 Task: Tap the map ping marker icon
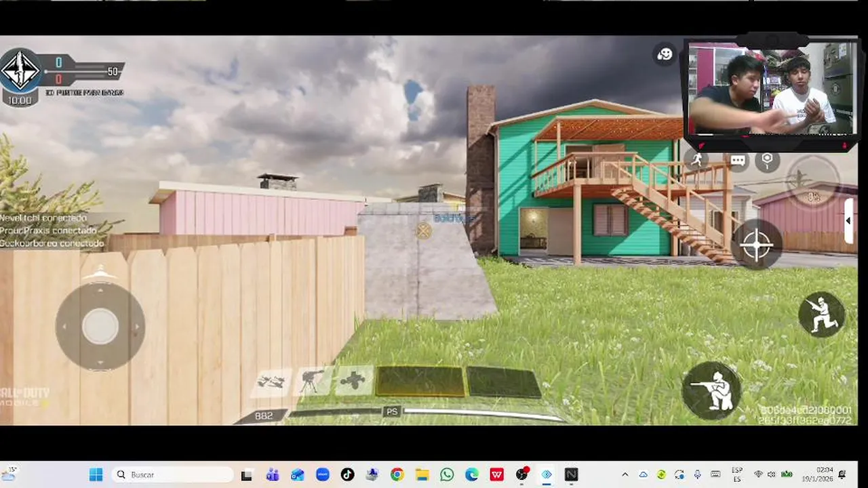[x=767, y=161]
